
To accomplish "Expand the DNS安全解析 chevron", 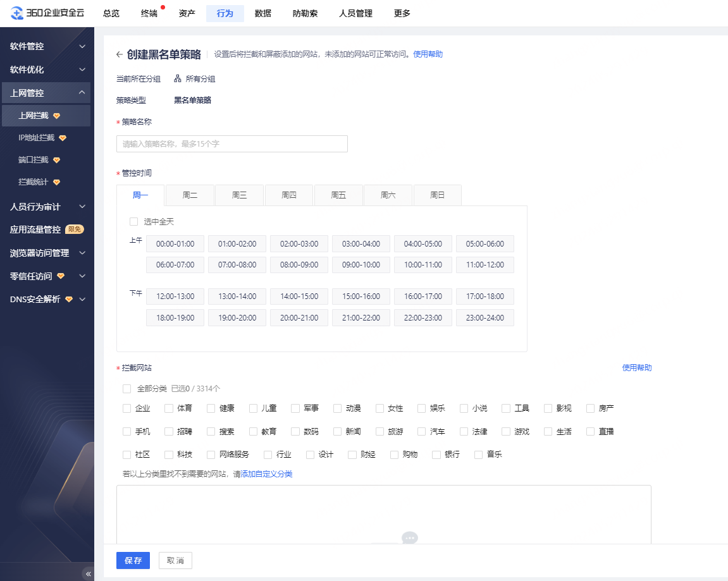I will (82, 299).
